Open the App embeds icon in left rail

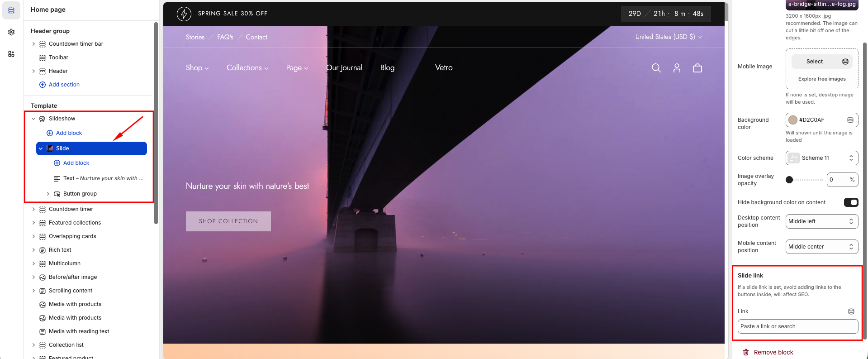[x=11, y=54]
